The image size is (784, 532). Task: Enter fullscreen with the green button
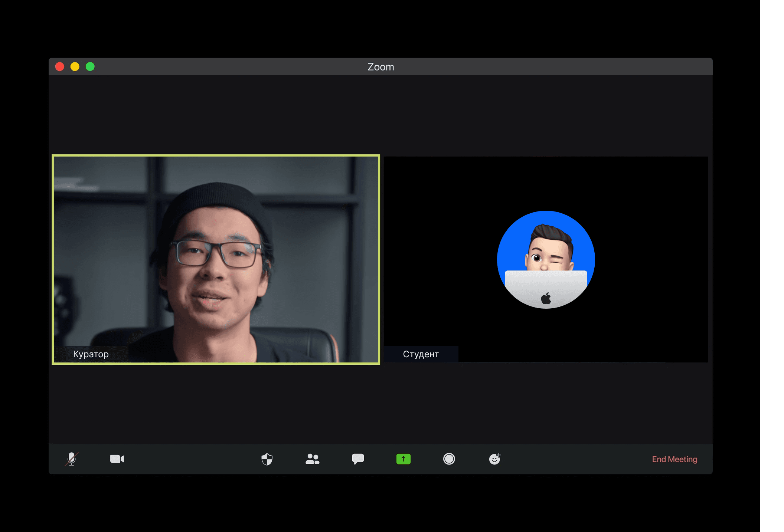pos(90,67)
